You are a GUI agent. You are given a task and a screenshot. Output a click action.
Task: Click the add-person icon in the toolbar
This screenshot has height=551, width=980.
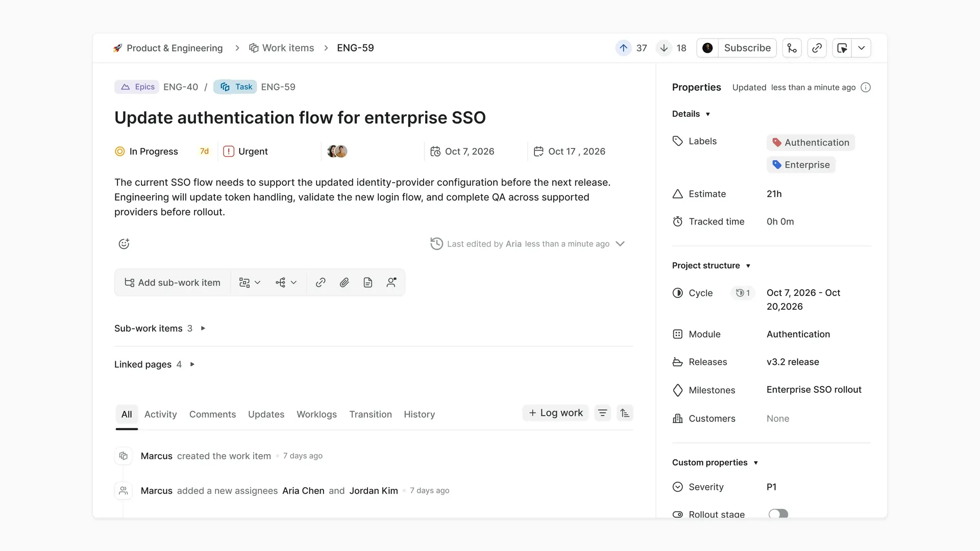pos(391,283)
